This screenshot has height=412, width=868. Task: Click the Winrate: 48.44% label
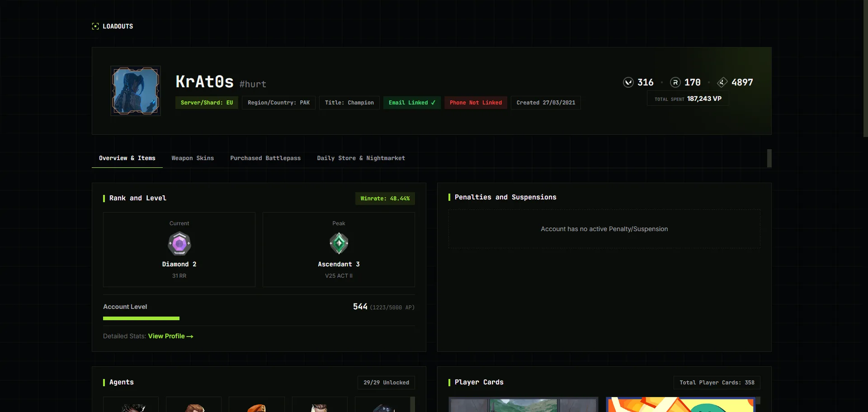(385, 199)
